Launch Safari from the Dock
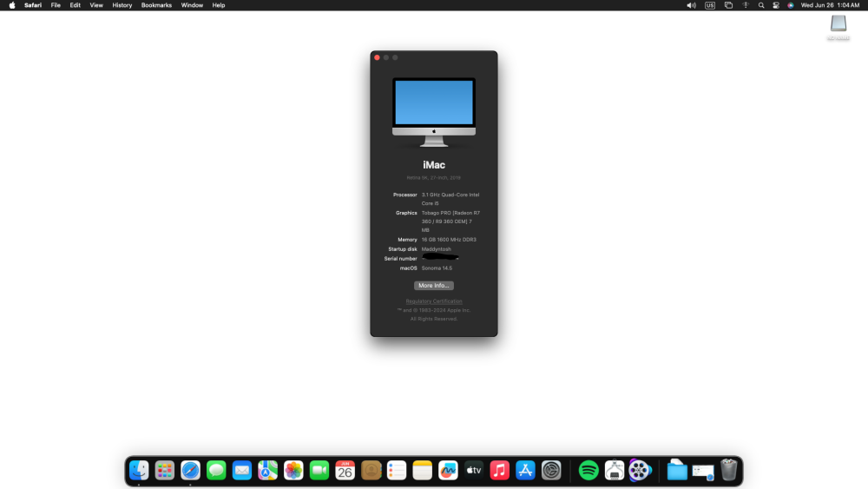This screenshot has width=868, height=489. 190,471
